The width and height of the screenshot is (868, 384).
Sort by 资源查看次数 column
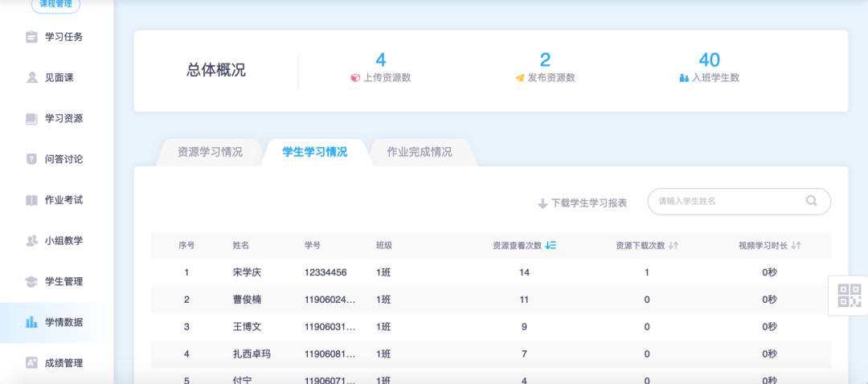tap(551, 246)
